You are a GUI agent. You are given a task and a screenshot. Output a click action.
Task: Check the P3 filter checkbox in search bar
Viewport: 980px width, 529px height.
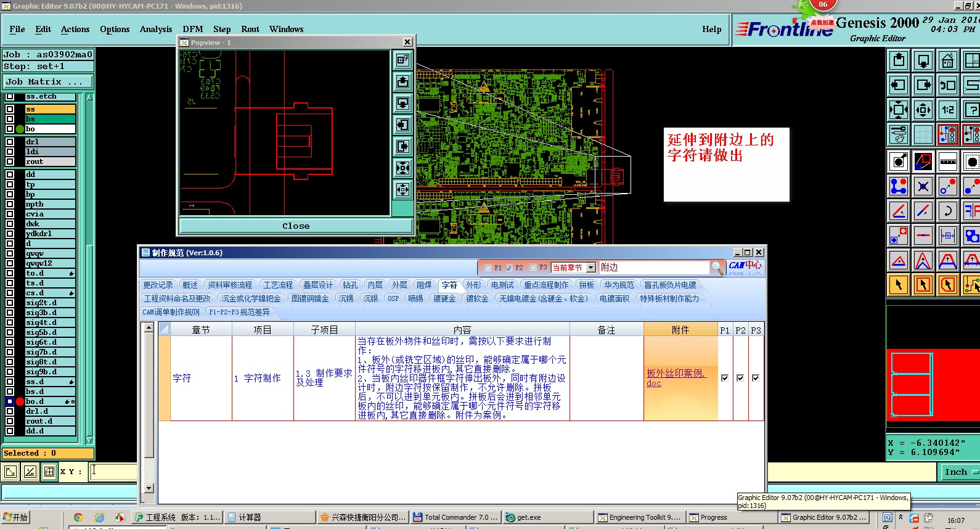coord(532,268)
